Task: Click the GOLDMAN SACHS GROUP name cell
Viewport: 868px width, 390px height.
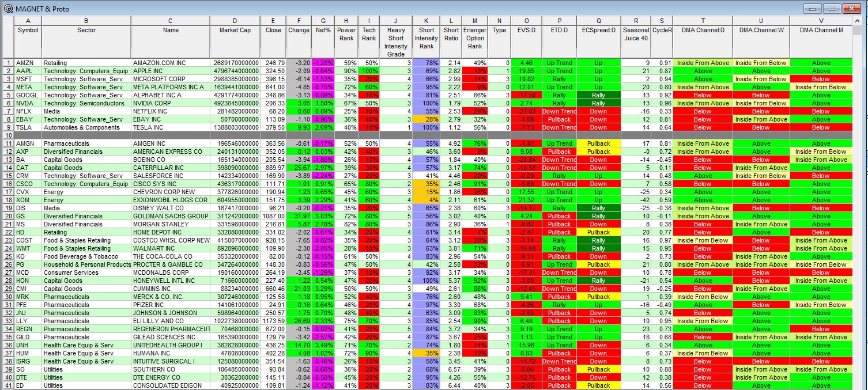Action: pos(171,216)
